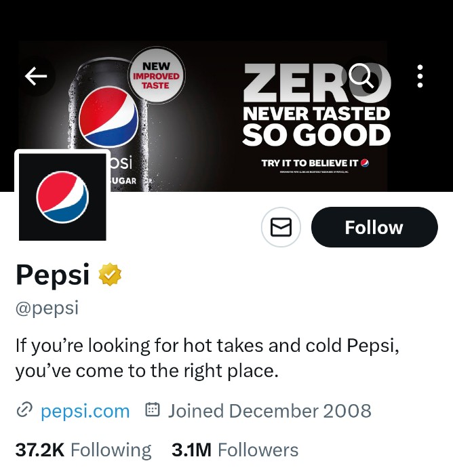Image resolution: width=453 pixels, height=476 pixels.
Task: Tap the back arrow
Action: click(x=35, y=77)
